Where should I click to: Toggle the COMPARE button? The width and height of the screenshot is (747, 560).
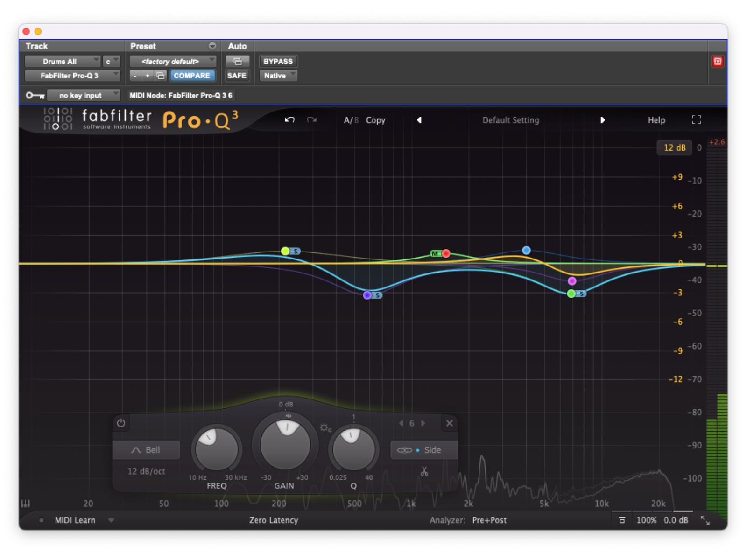pyautogui.click(x=192, y=76)
